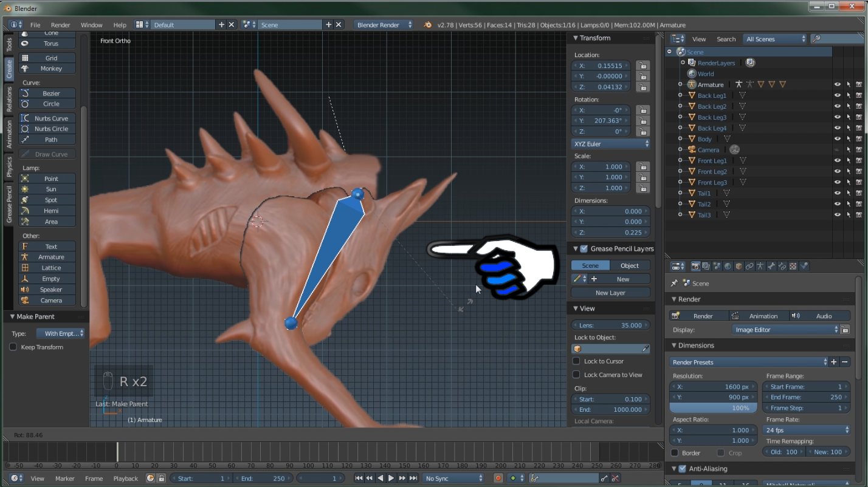Screen dimensions: 868x487
Task: Open the Render Presets dropdown
Action: point(748,362)
